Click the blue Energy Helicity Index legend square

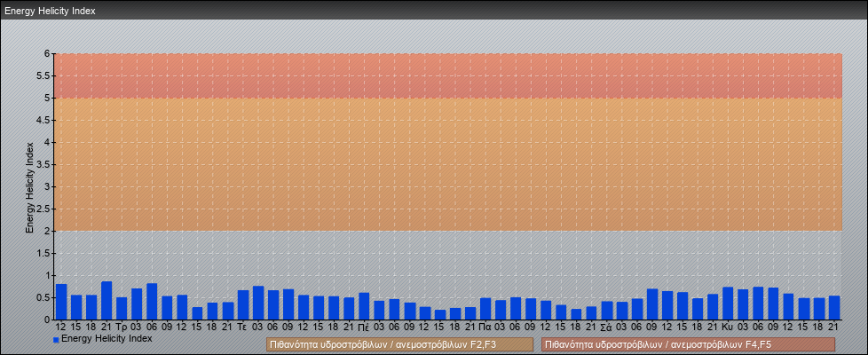(x=56, y=339)
